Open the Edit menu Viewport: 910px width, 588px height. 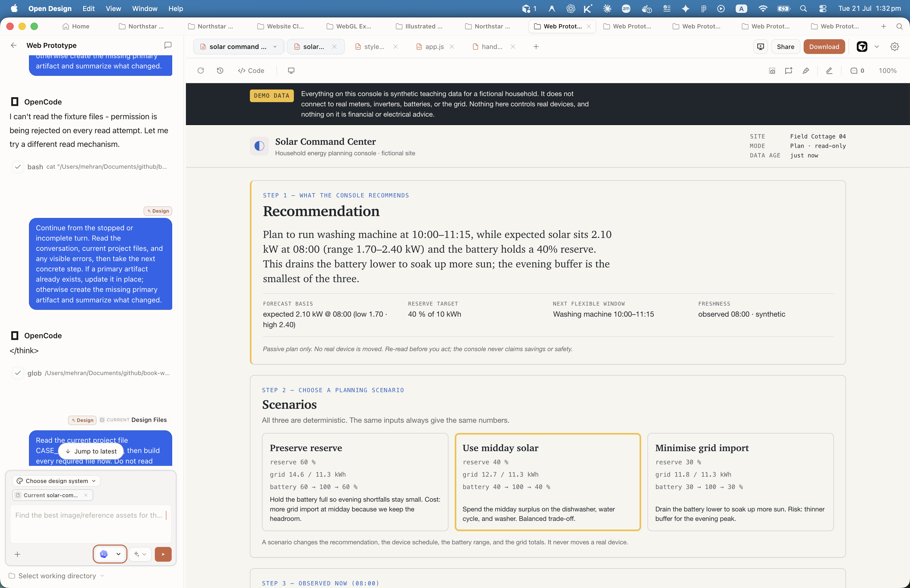tap(88, 8)
